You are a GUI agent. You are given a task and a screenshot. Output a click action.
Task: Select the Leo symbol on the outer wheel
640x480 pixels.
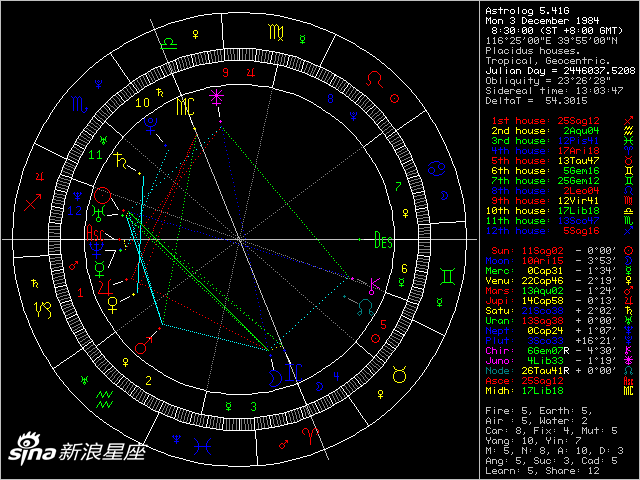coord(374,78)
